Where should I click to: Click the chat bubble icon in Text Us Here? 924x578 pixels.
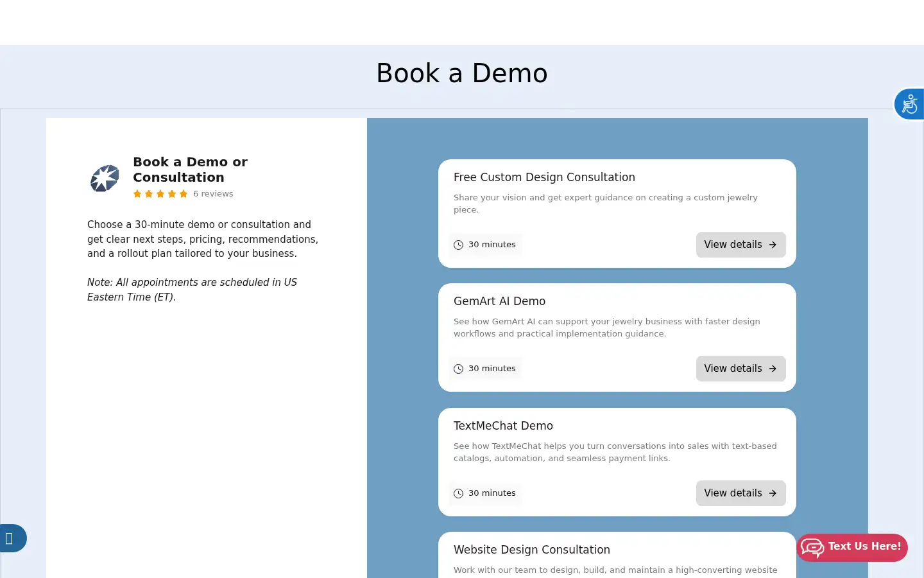point(812,547)
